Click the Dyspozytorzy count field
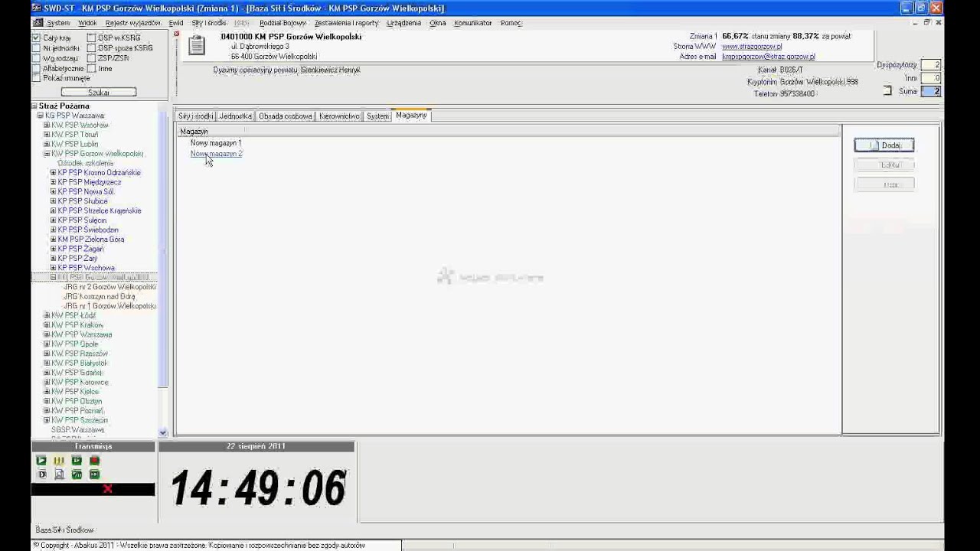 pyautogui.click(x=930, y=65)
